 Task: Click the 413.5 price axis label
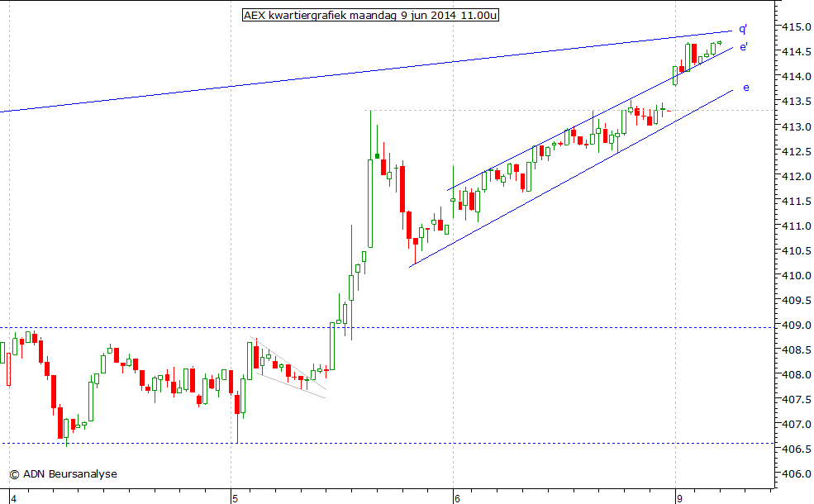pos(797,102)
